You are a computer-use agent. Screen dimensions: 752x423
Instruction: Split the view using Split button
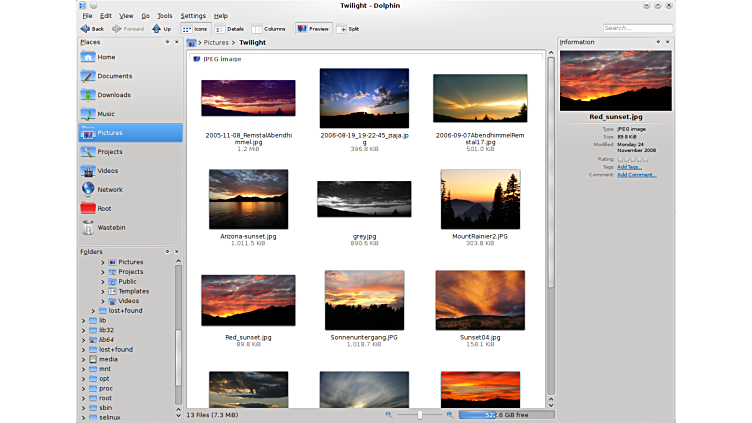point(348,29)
